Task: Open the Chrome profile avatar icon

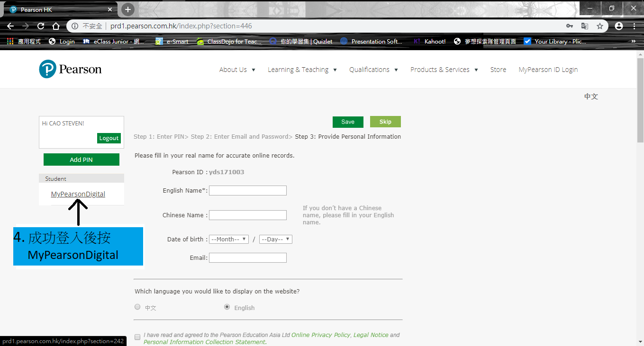Action: pyautogui.click(x=619, y=26)
